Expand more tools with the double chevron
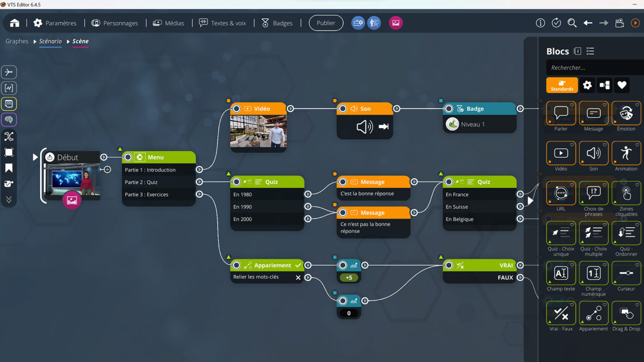 (9, 199)
